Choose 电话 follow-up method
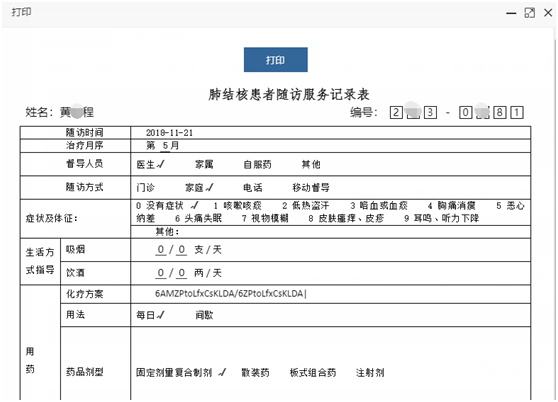 coord(253,187)
